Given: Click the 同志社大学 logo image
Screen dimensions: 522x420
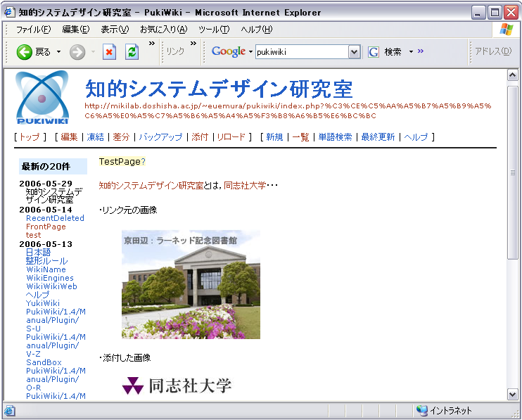Looking at the screenshot, I should 177,386.
